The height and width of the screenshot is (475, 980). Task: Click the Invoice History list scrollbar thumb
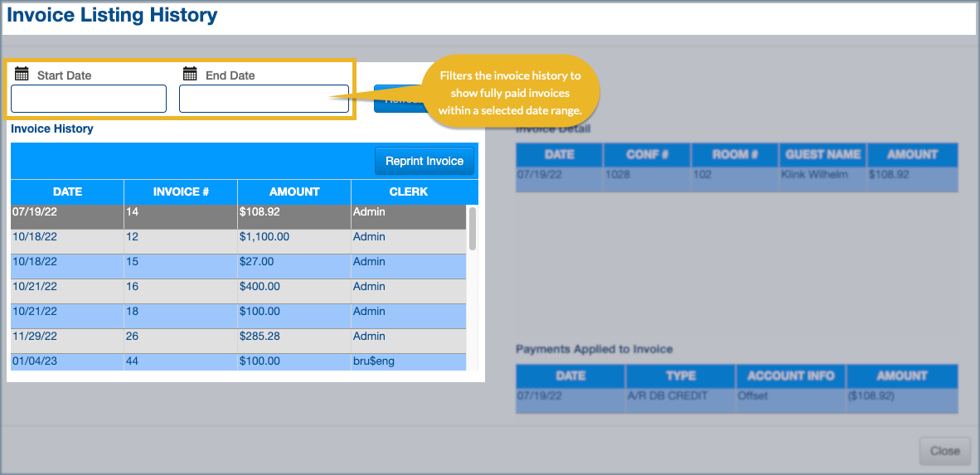(473, 229)
